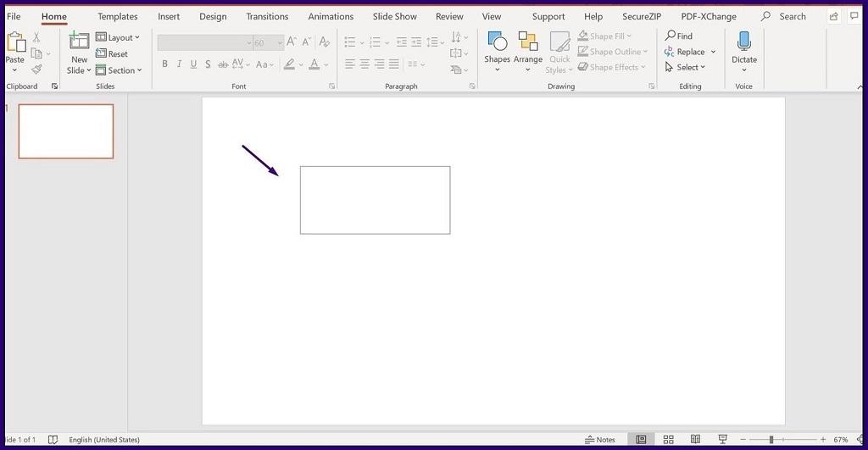Clear all formatting with the eraser A icon

(325, 42)
